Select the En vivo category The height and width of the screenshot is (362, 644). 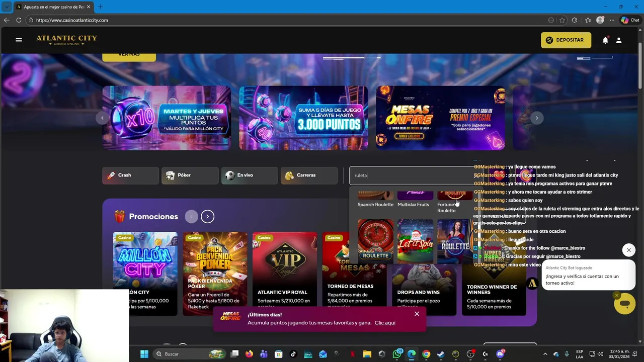(x=249, y=175)
